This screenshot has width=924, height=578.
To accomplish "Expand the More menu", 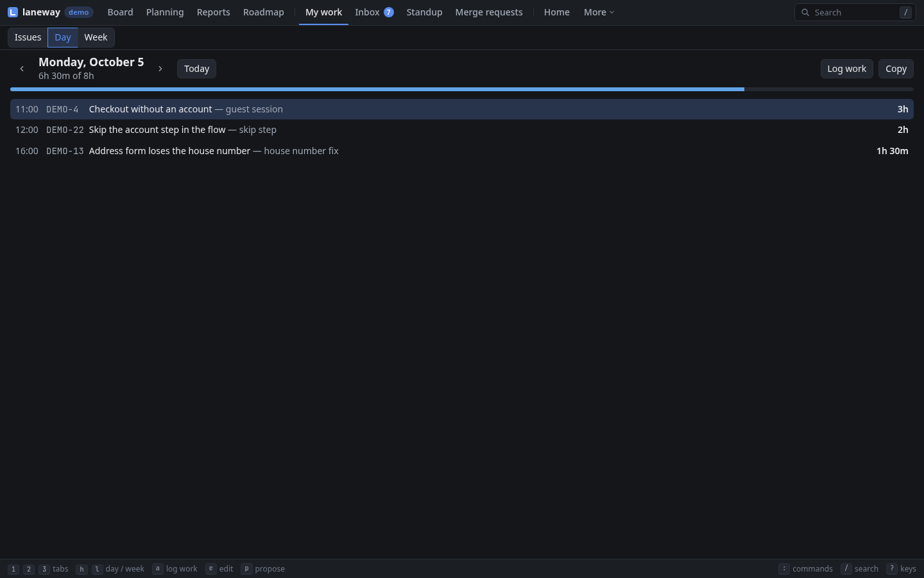I will 599,12.
